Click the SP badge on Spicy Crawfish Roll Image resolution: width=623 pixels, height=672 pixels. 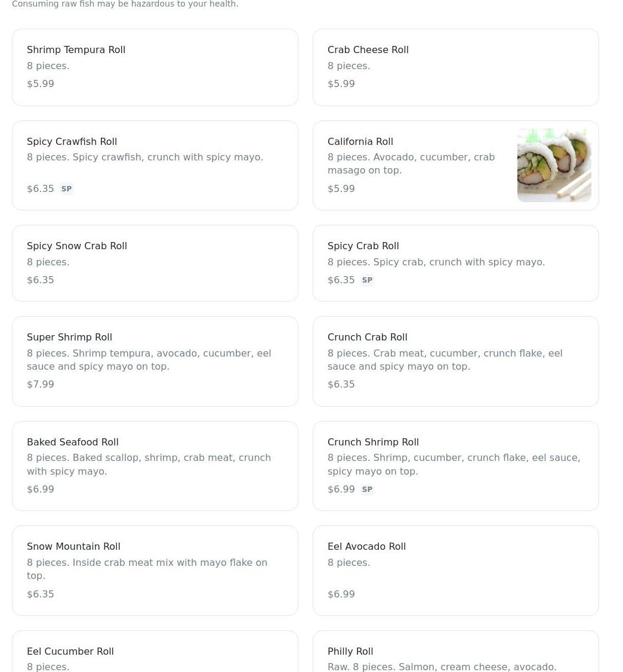(66, 189)
